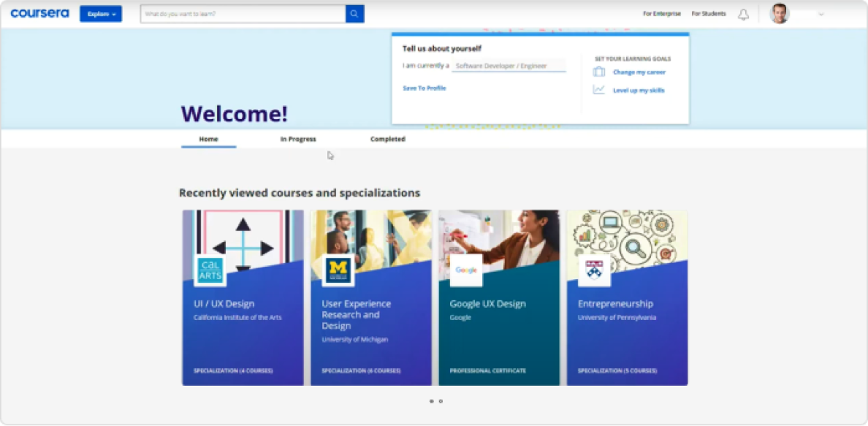Click 'SPECIALIZATION (4 COURSES)' label
868x426 pixels.
233,370
